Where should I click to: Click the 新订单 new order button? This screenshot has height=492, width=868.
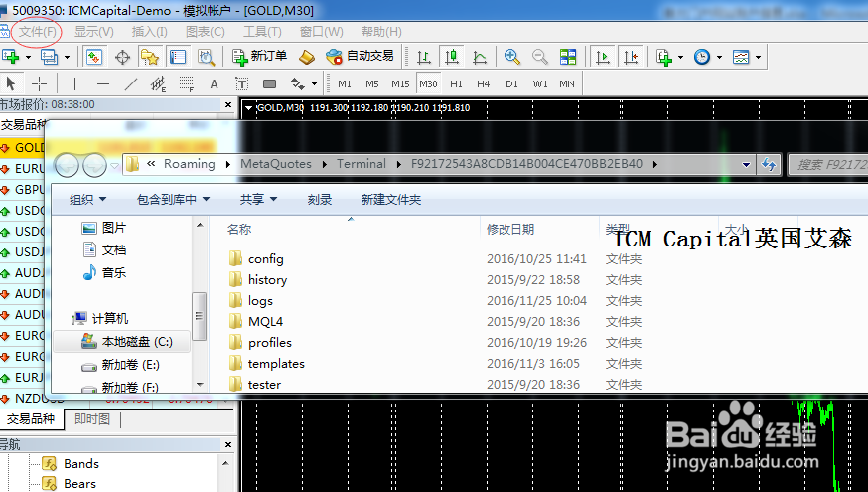[259, 56]
